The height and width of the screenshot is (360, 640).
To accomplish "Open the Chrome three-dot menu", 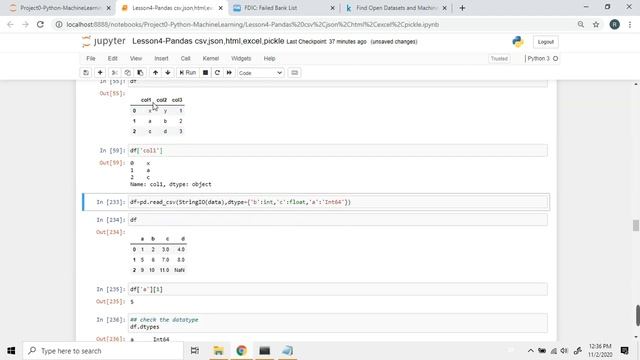I will point(630,24).
